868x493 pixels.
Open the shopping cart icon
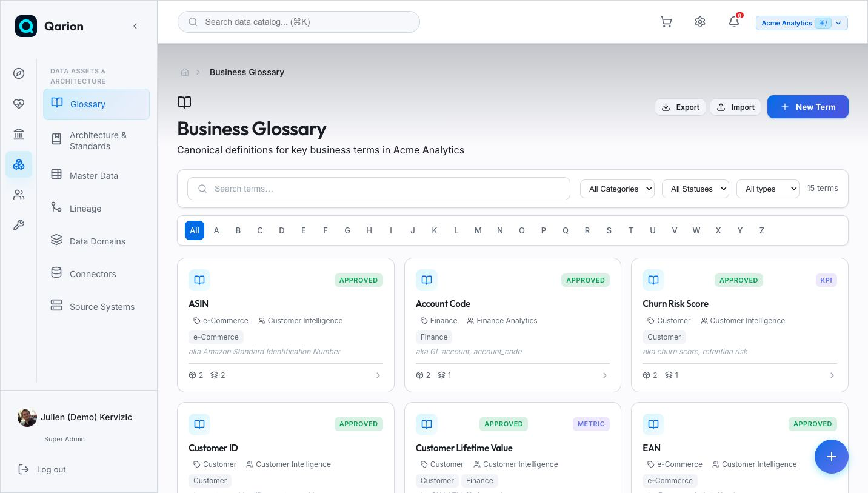(x=666, y=22)
